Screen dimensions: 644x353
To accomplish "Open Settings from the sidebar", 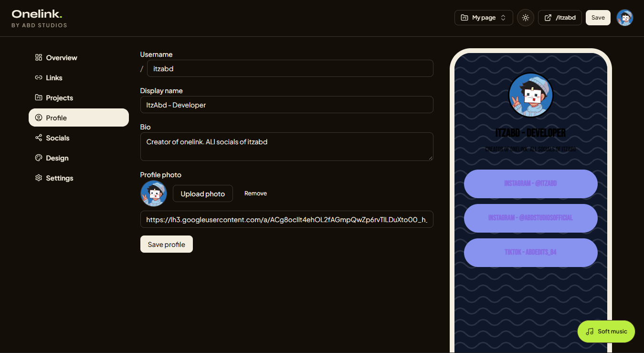I will [x=79, y=178].
